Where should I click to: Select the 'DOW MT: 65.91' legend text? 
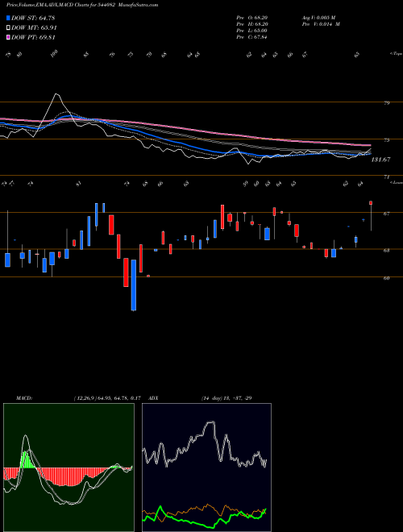coord(34,28)
